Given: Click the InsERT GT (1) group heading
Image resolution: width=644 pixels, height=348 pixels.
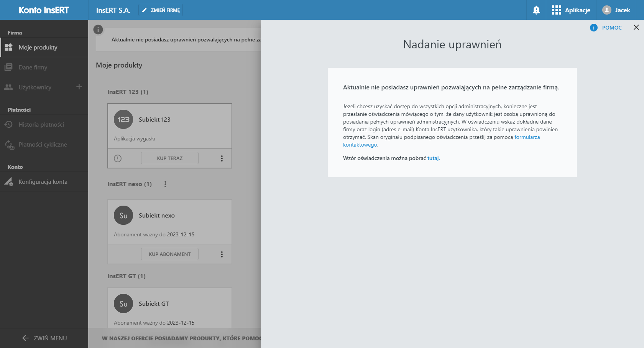Looking at the screenshot, I should 127,276.
